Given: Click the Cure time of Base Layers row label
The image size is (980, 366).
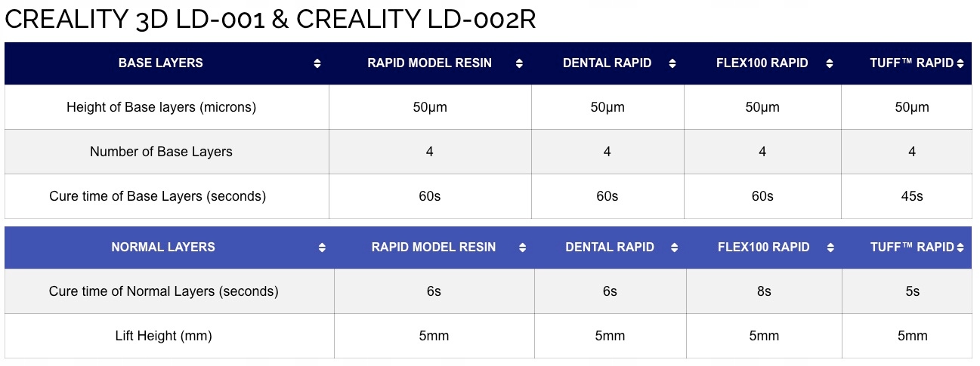Looking at the screenshot, I should pos(158,196).
